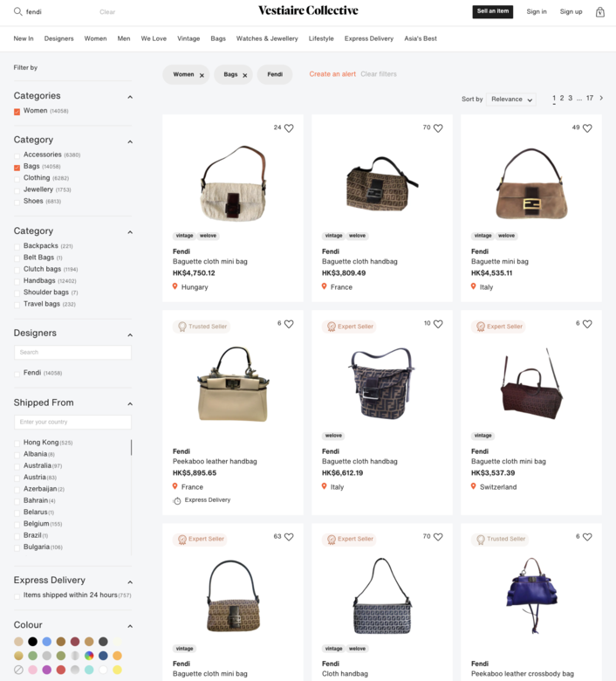Click the Enter your country field

click(73, 422)
